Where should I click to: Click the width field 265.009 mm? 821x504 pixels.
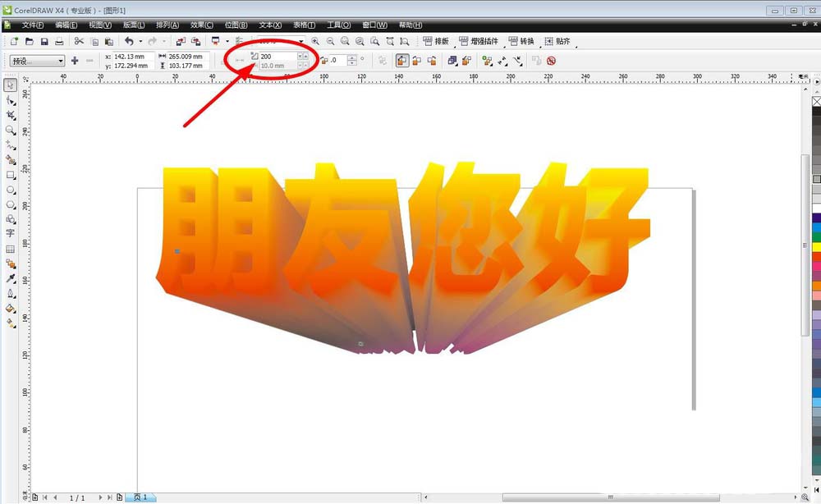tap(188, 56)
